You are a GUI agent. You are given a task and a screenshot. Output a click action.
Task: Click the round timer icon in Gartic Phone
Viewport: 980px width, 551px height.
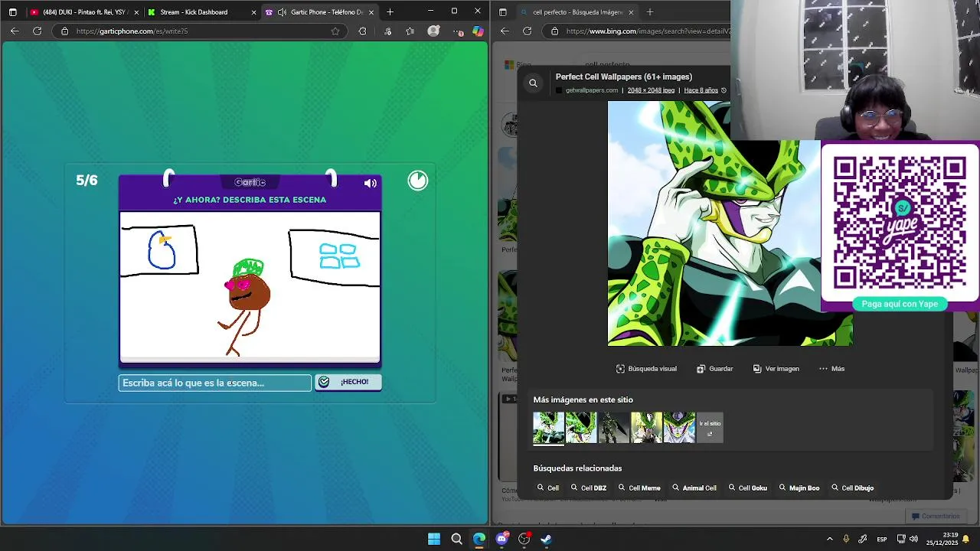418,181
